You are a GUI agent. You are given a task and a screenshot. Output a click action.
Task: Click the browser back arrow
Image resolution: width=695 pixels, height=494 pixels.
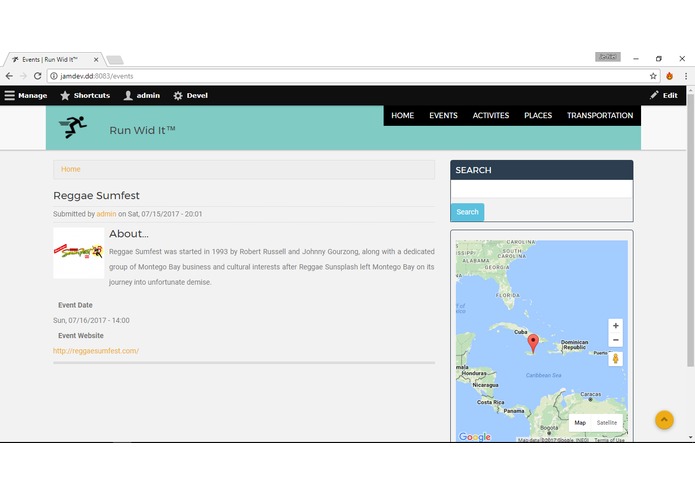(9, 76)
